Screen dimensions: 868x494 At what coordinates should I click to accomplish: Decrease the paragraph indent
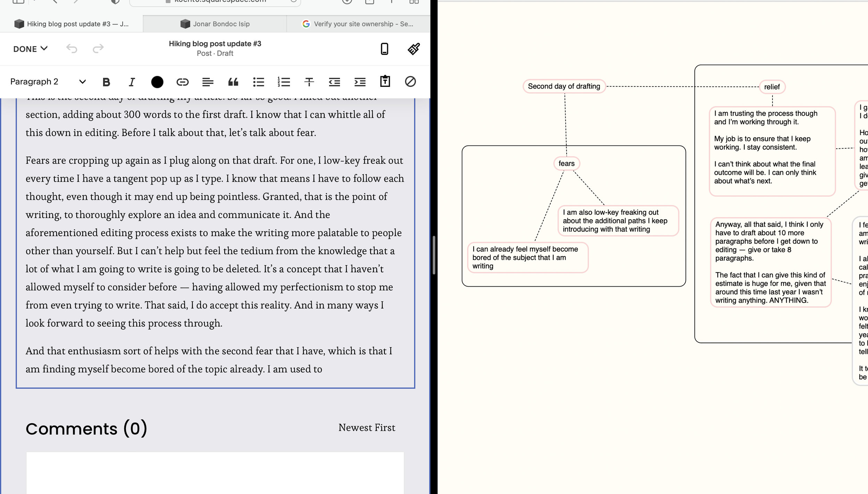click(x=334, y=82)
